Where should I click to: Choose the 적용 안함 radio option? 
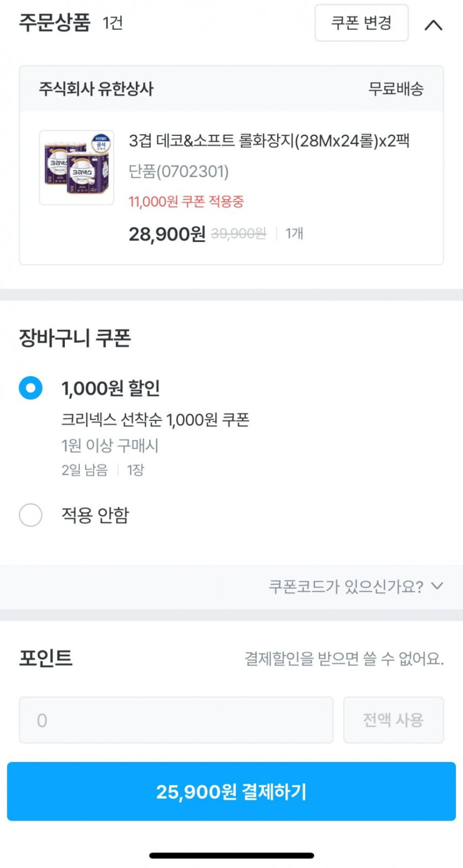[30, 515]
